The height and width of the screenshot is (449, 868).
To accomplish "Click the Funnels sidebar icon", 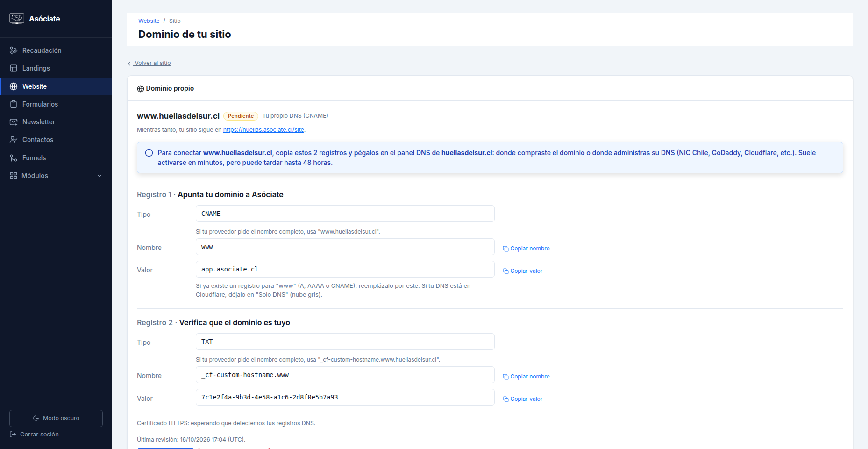I will [14, 158].
